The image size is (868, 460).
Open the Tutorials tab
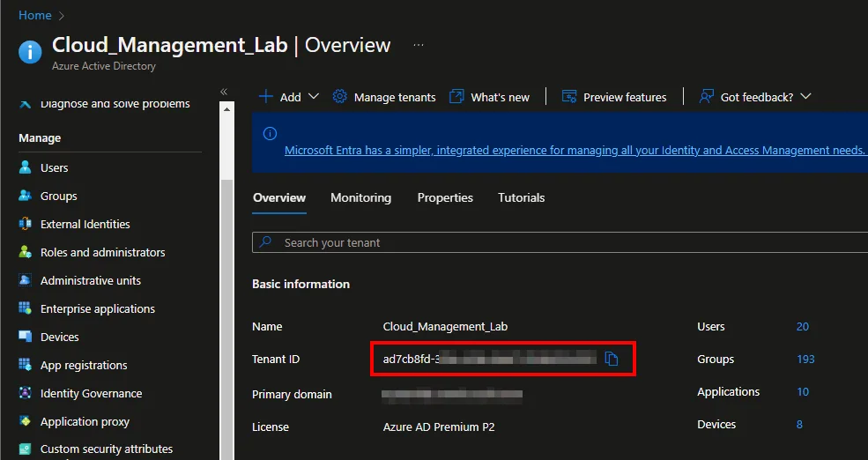click(x=522, y=197)
